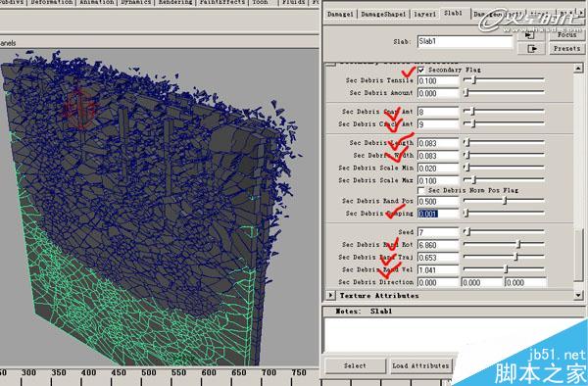Click the Sec Debris Tensile value field
The image size is (588, 386).
[438, 81]
